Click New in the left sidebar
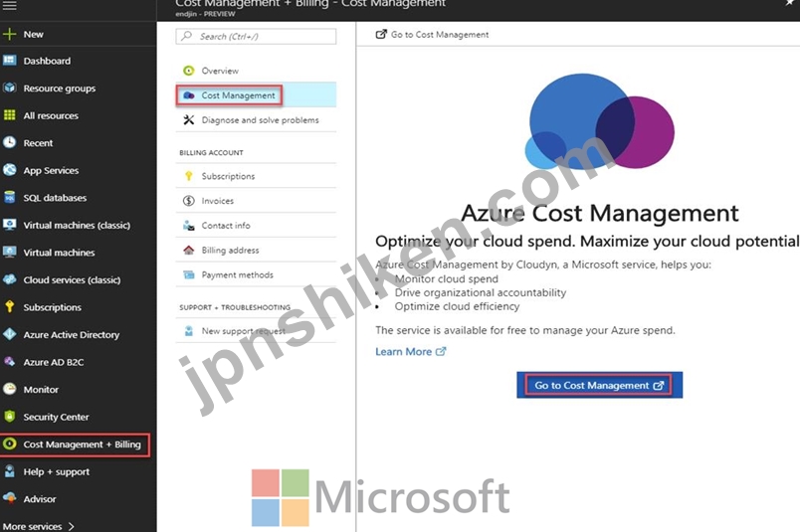The height and width of the screenshot is (532, 800). point(33,34)
